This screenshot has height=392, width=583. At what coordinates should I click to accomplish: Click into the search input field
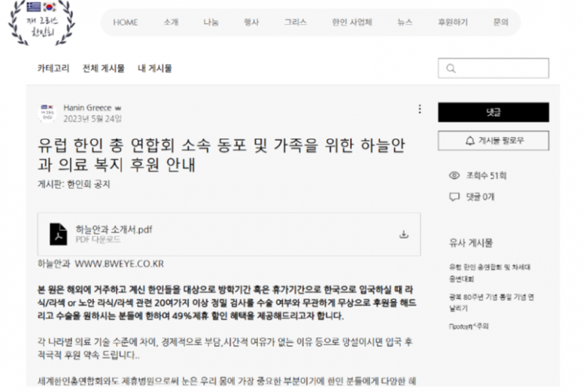[x=500, y=68]
